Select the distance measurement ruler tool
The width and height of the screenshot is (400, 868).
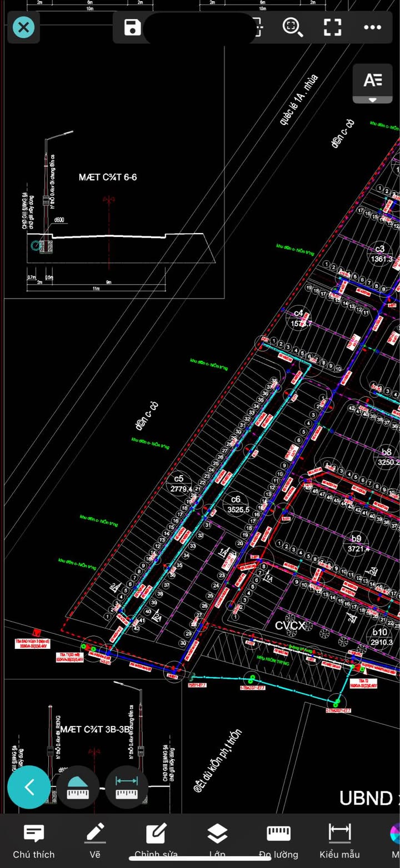click(127, 787)
